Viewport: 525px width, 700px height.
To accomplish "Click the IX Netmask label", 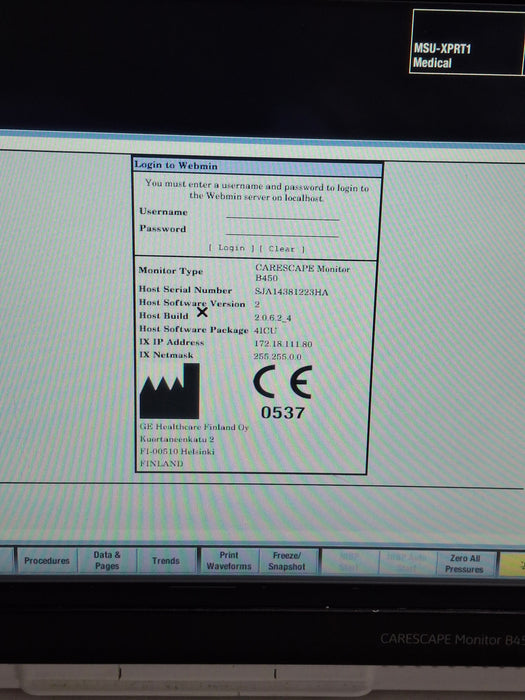I will pyautogui.click(x=167, y=355).
